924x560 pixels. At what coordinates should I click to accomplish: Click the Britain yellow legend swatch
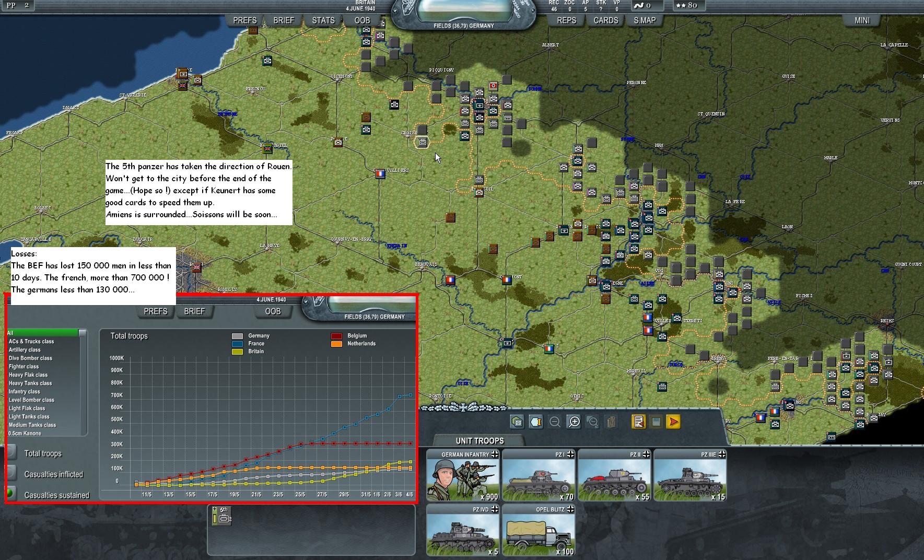237,352
